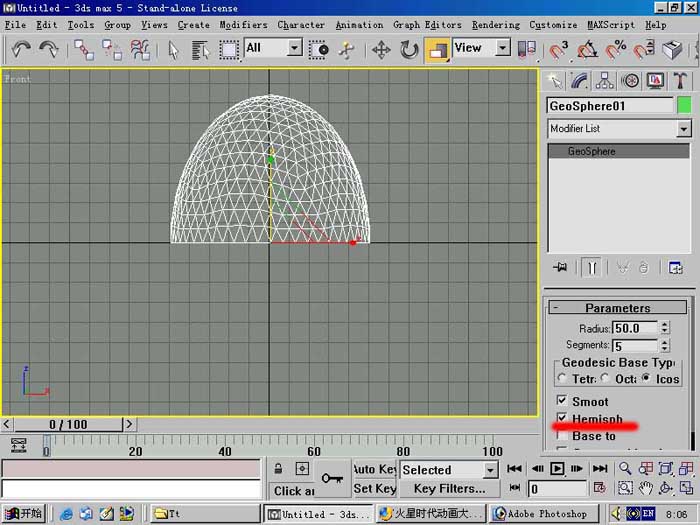Viewport: 700px width, 525px height.
Task: Select Tetra base type radio
Action: pyautogui.click(x=562, y=378)
